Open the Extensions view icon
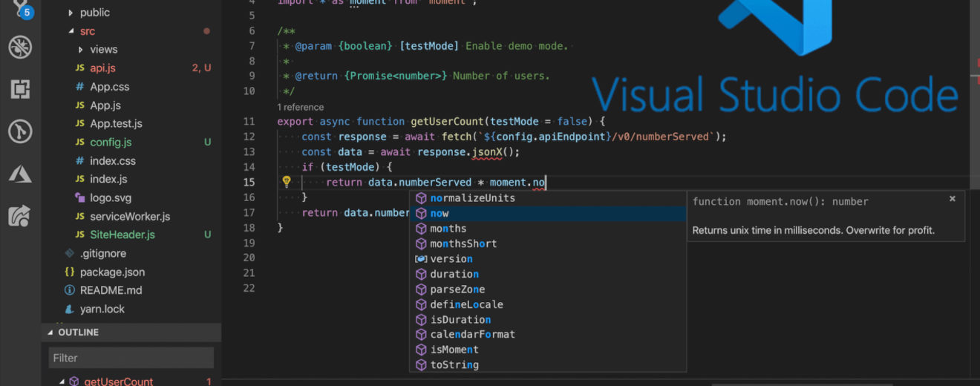The width and height of the screenshot is (980, 386). click(x=20, y=90)
